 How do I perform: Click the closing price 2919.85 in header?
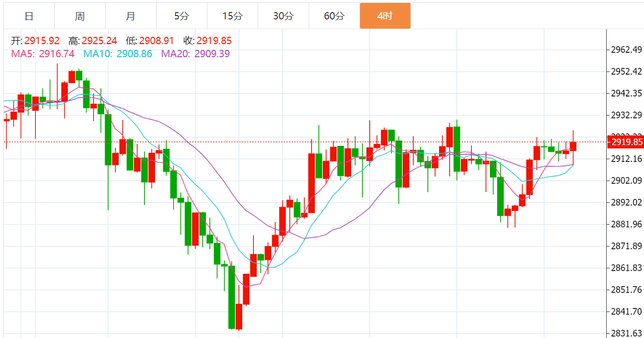[x=214, y=41]
